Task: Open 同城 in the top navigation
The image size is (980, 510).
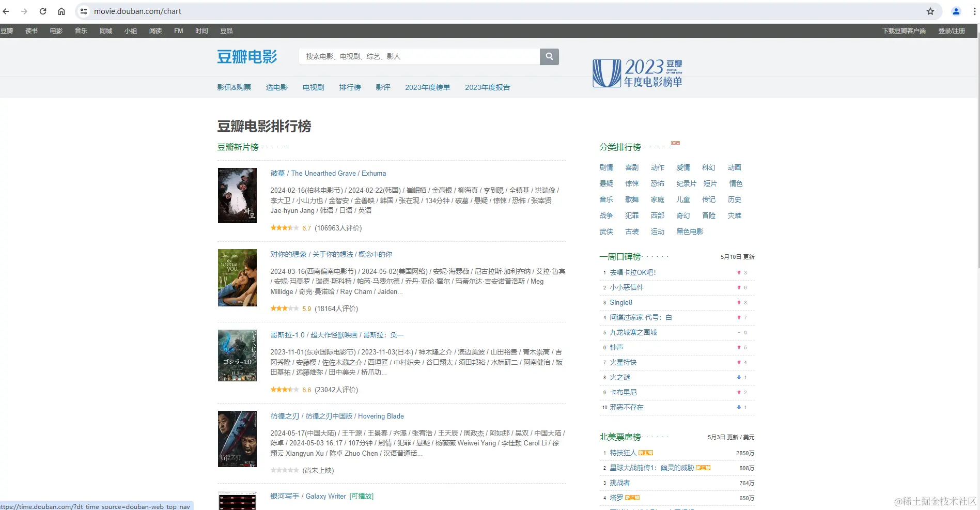Action: tap(106, 31)
